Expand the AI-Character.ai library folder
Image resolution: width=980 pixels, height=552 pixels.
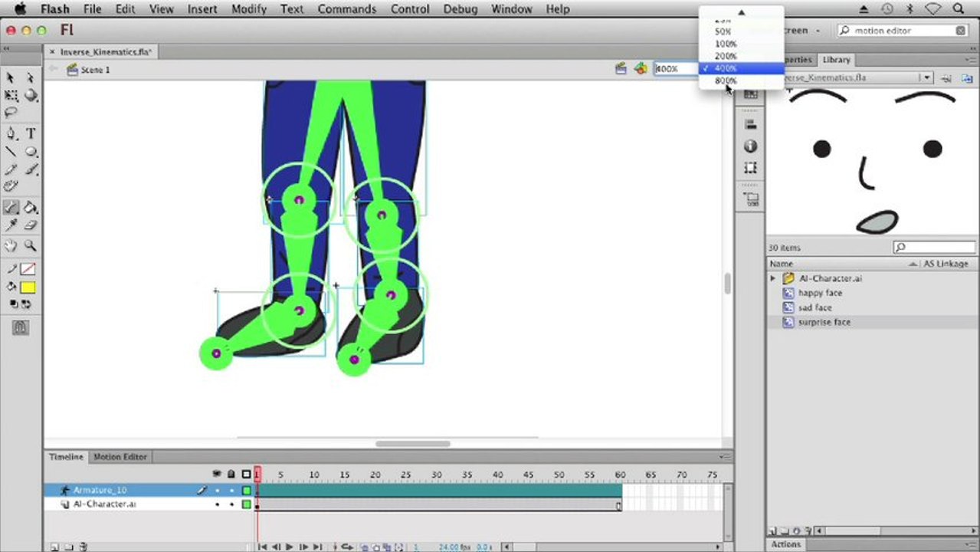[773, 278]
